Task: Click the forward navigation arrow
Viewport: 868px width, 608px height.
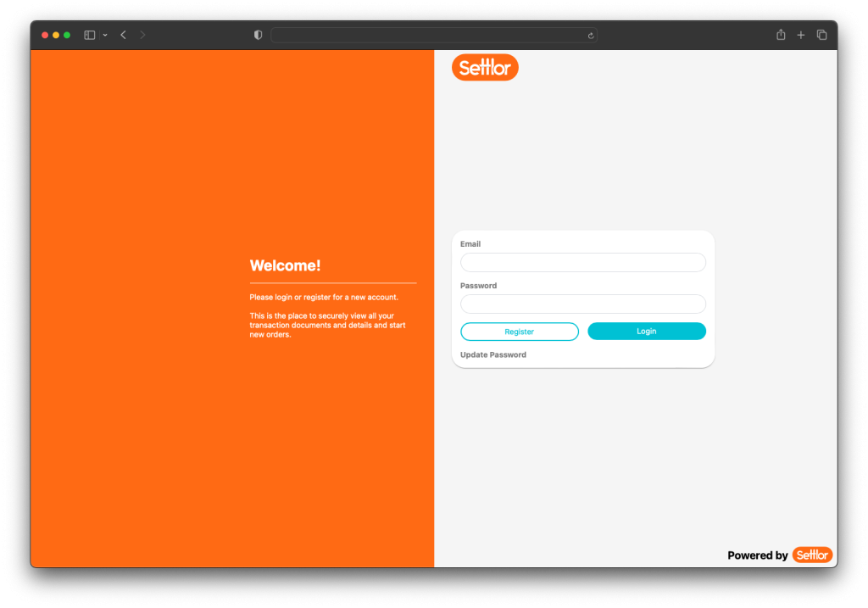Action: tap(142, 35)
